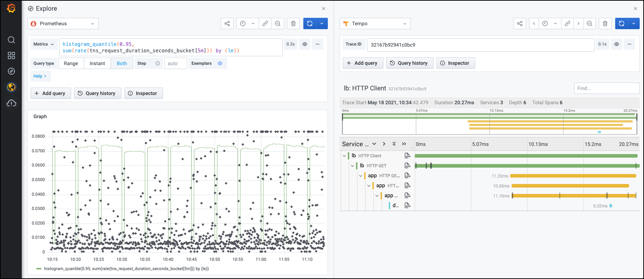Click zoom out icon in Tempo toolbar
Screen dimensions: 644x279
click(x=590, y=23)
